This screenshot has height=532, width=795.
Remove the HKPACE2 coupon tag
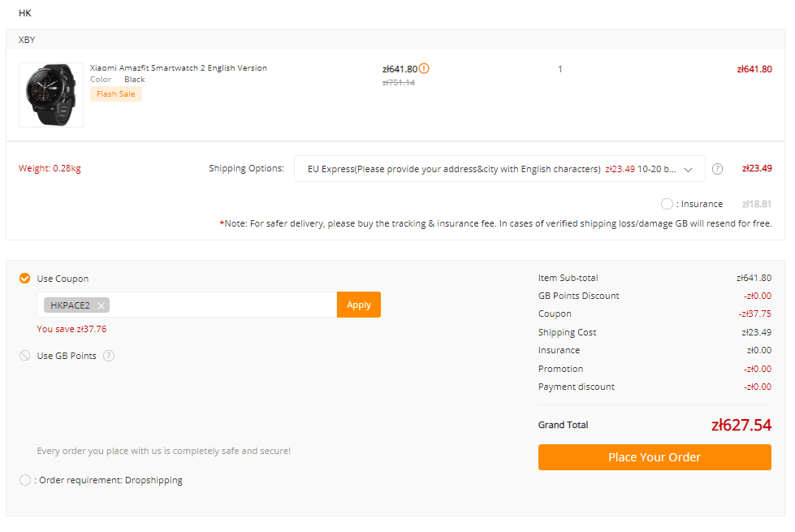pyautogui.click(x=101, y=305)
